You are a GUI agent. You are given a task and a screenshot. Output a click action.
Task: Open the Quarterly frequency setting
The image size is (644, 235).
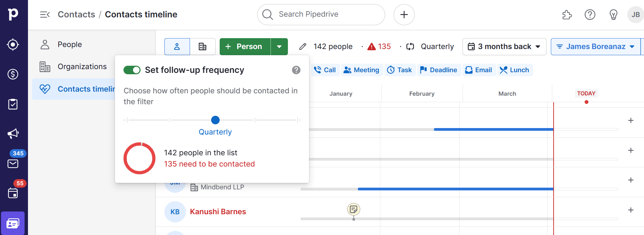(430, 47)
